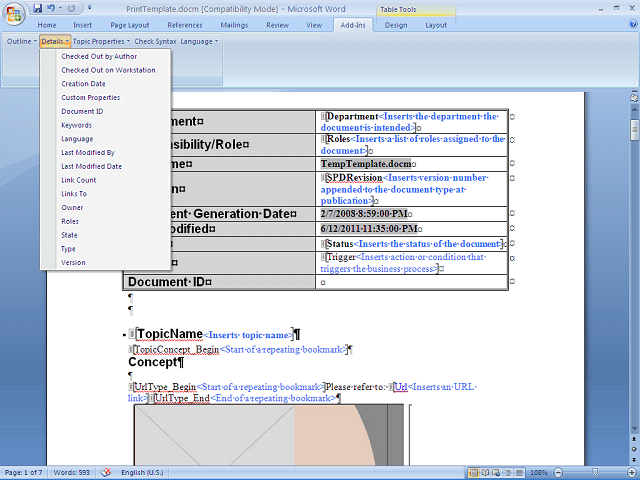
Task: Open the Home ribbon tab
Action: tap(47, 25)
